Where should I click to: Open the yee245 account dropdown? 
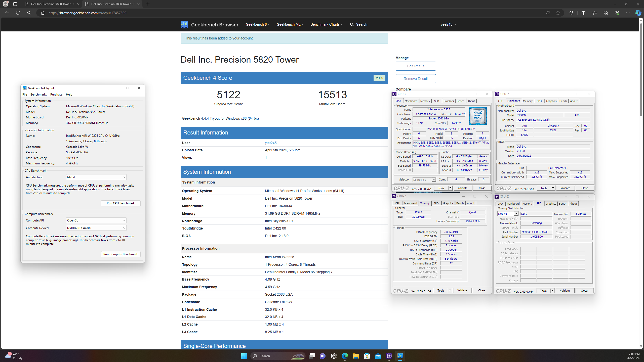click(448, 24)
